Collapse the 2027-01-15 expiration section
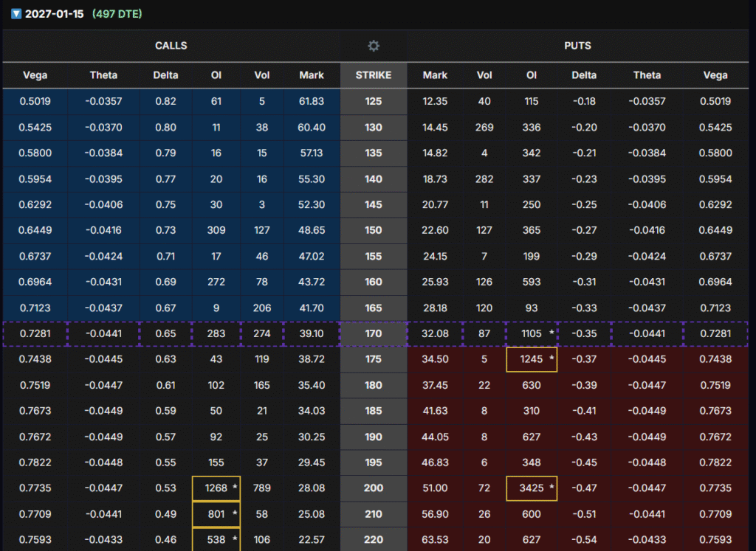This screenshot has height=551, width=756. click(16, 14)
